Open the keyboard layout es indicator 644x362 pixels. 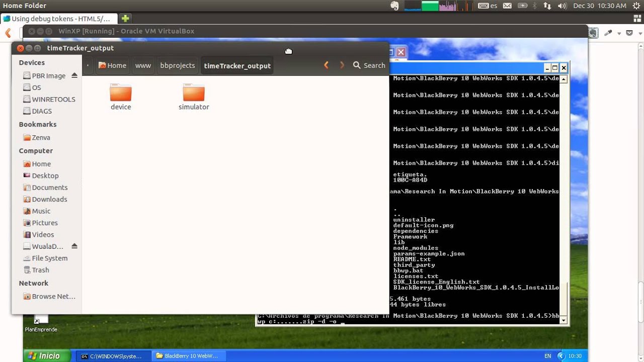coord(488,6)
